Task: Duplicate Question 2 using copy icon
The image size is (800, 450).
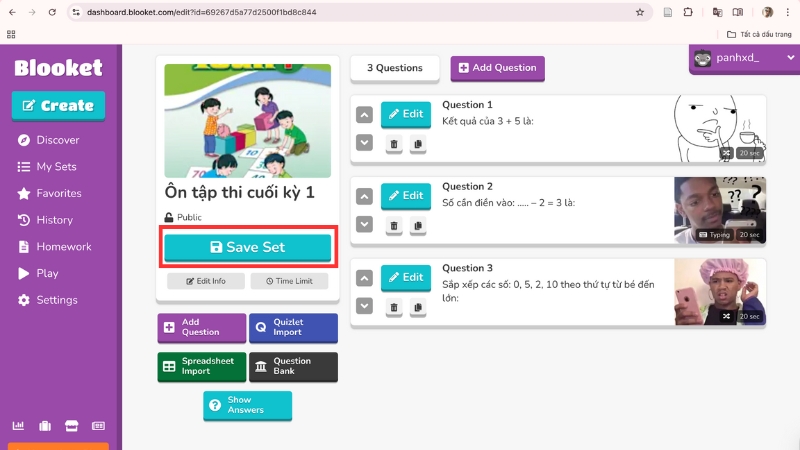Action: [417, 226]
